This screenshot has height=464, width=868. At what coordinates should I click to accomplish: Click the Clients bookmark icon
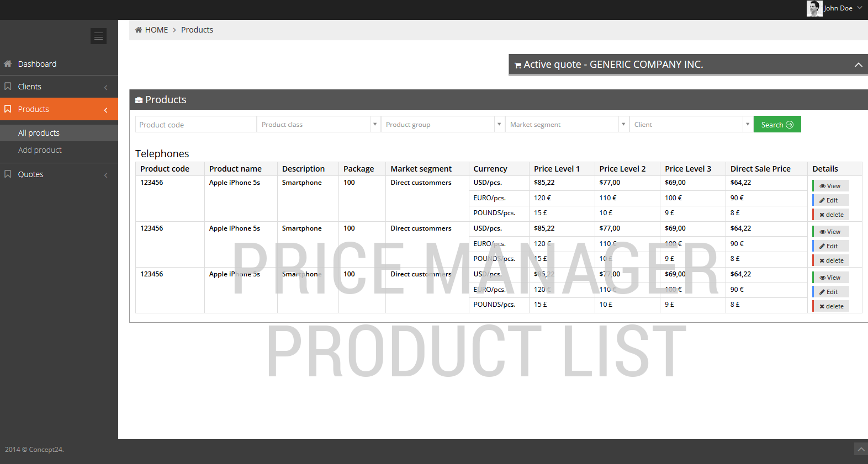[x=8, y=86]
